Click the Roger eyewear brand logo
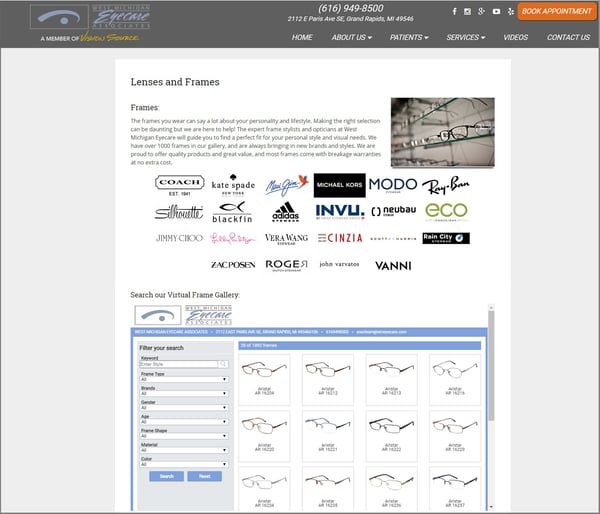 (x=286, y=265)
